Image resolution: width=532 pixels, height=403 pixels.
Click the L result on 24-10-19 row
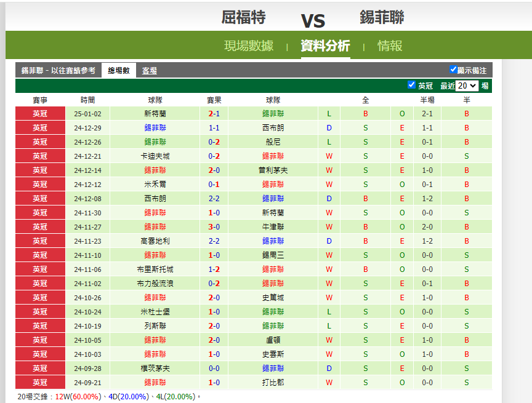tap(329, 326)
